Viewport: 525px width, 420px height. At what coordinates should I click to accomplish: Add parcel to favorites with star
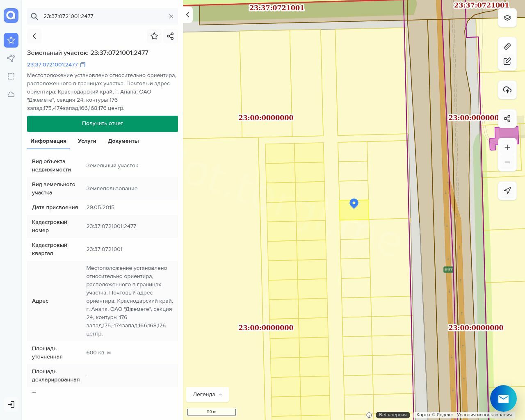154,36
